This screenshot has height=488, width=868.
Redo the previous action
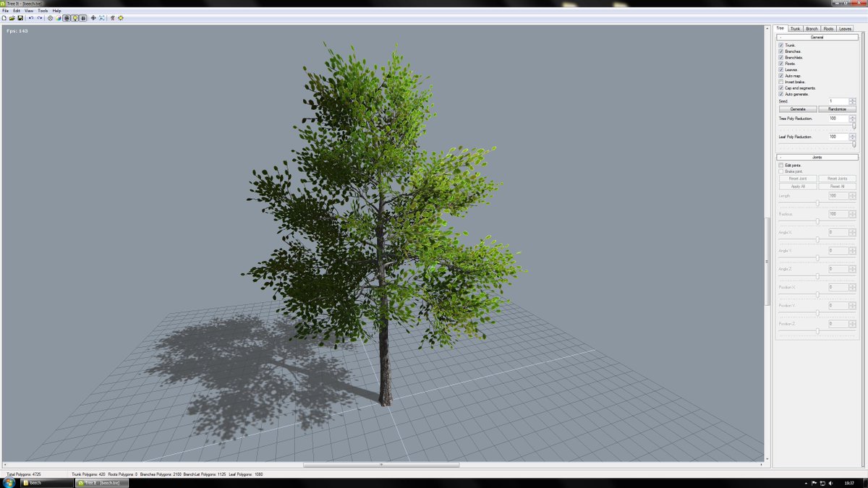tap(40, 18)
